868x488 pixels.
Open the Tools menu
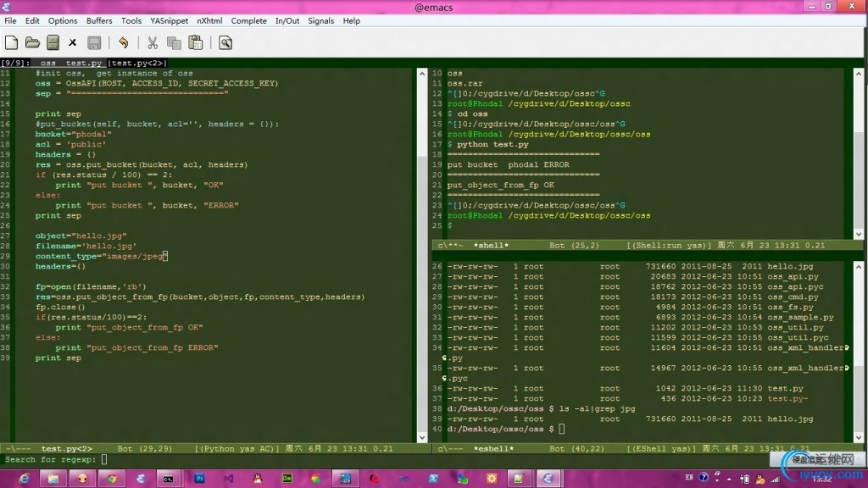click(x=131, y=20)
